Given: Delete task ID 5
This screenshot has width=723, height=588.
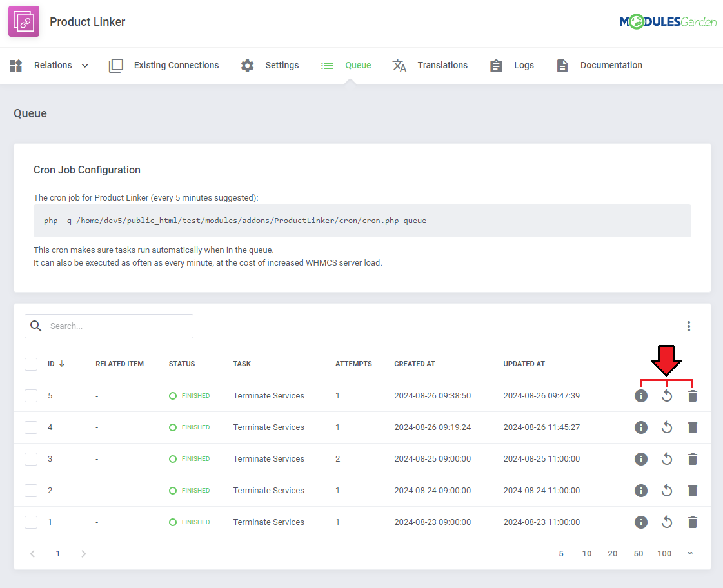Looking at the screenshot, I should click(x=693, y=396).
